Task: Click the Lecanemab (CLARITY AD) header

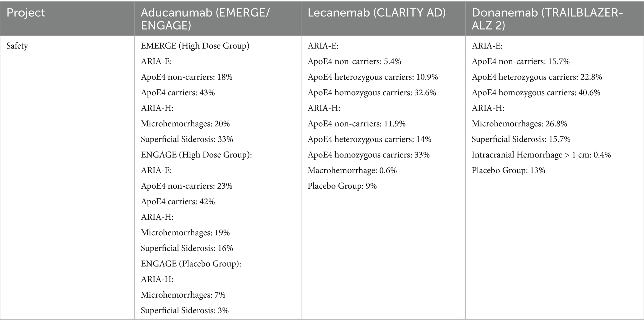Action: tap(377, 13)
